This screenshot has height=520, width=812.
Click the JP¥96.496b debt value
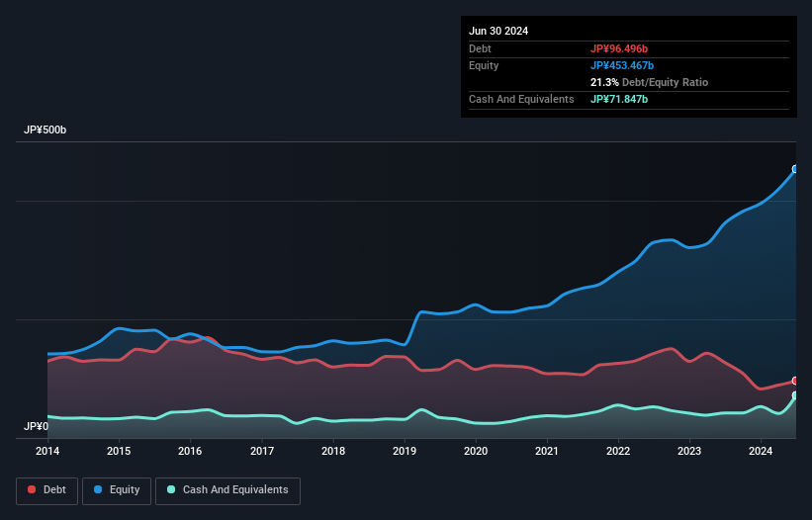[x=619, y=48]
